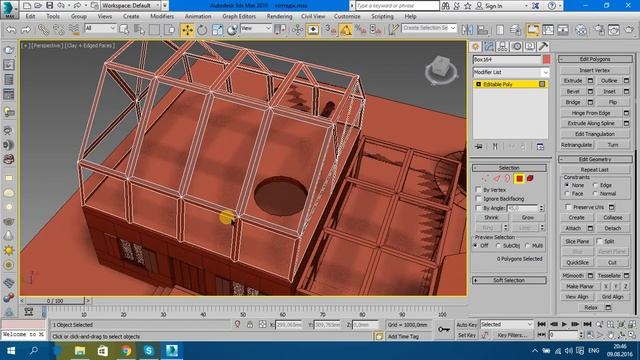Open the Scripting menu
The image size is (640, 360).
[382, 16]
